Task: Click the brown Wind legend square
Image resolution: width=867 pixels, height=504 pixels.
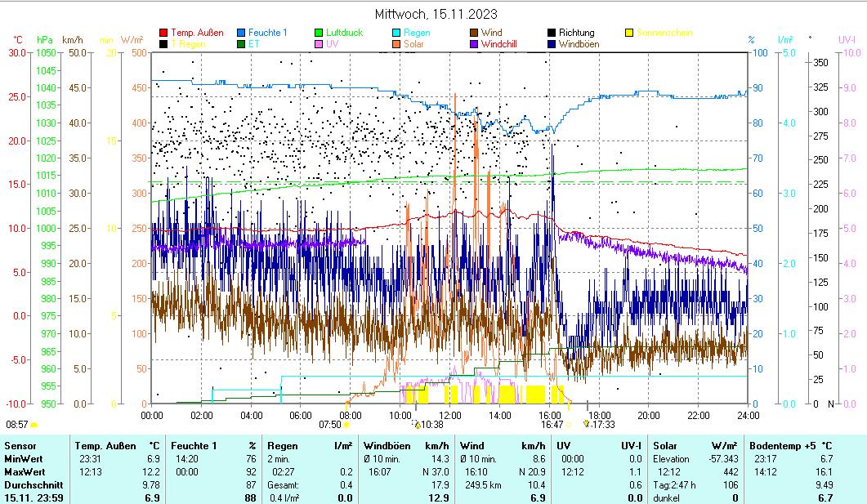Action: (x=474, y=33)
